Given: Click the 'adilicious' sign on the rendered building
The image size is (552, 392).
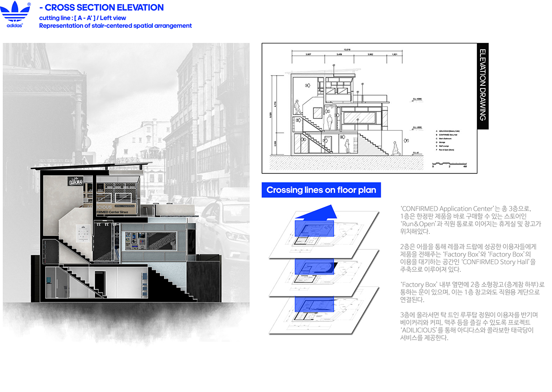Looking at the screenshot, I should 75,181.
